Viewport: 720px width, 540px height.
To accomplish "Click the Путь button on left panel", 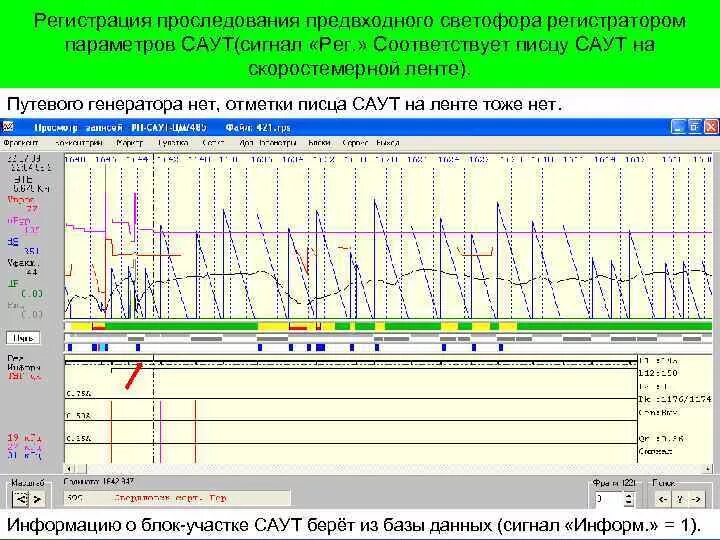I will tap(23, 338).
